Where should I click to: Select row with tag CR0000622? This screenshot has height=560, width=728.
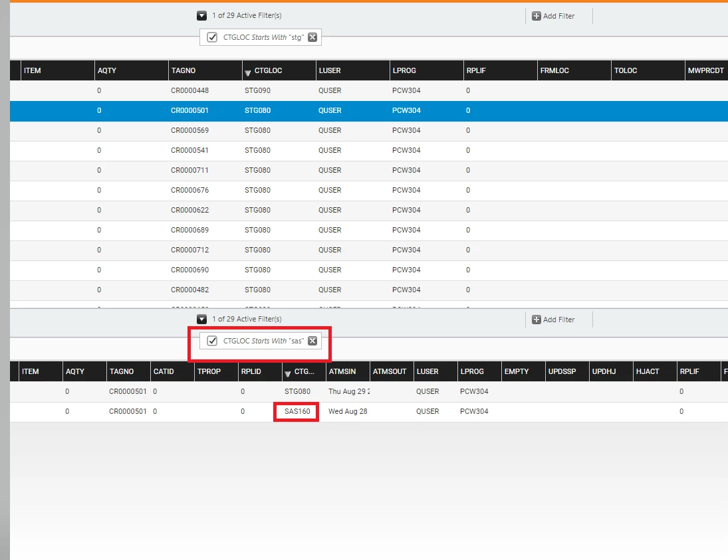(368, 210)
